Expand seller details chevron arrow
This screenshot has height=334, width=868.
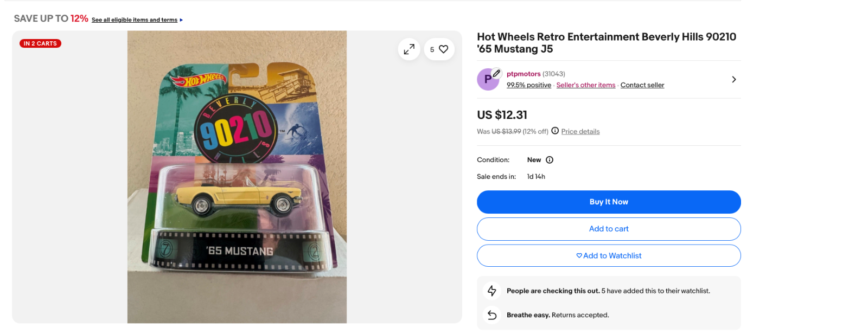point(733,80)
